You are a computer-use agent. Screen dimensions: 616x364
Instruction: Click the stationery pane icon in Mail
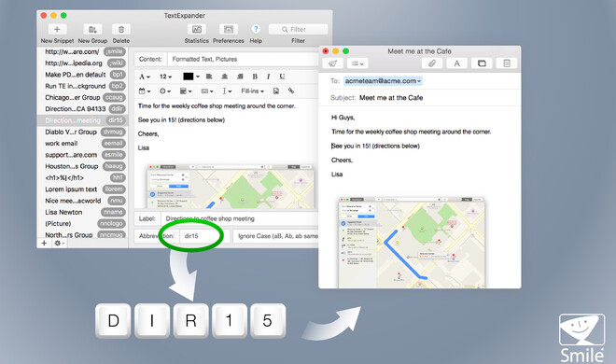tap(507, 63)
